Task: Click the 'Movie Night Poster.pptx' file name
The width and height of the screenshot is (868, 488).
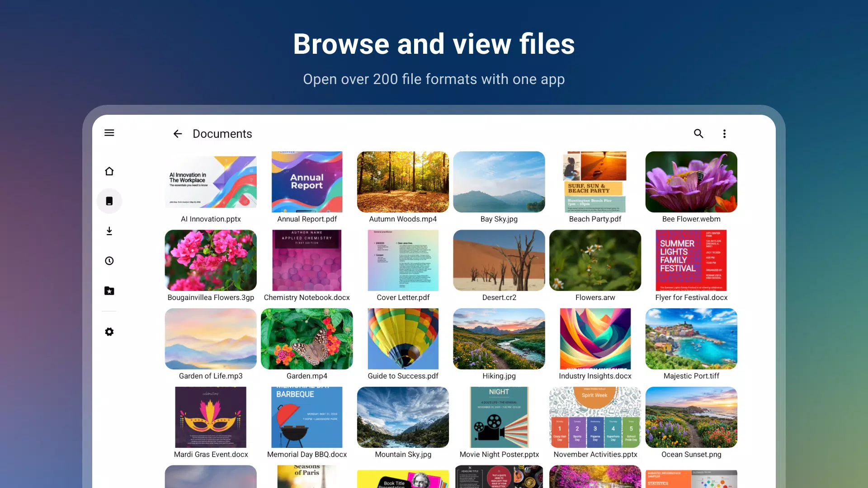Action: pos(499,455)
